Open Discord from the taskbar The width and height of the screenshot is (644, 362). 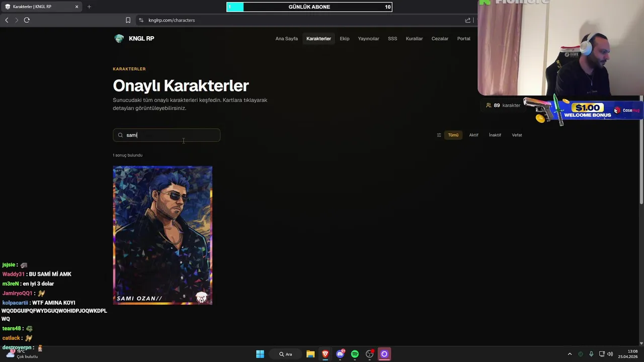click(x=340, y=354)
